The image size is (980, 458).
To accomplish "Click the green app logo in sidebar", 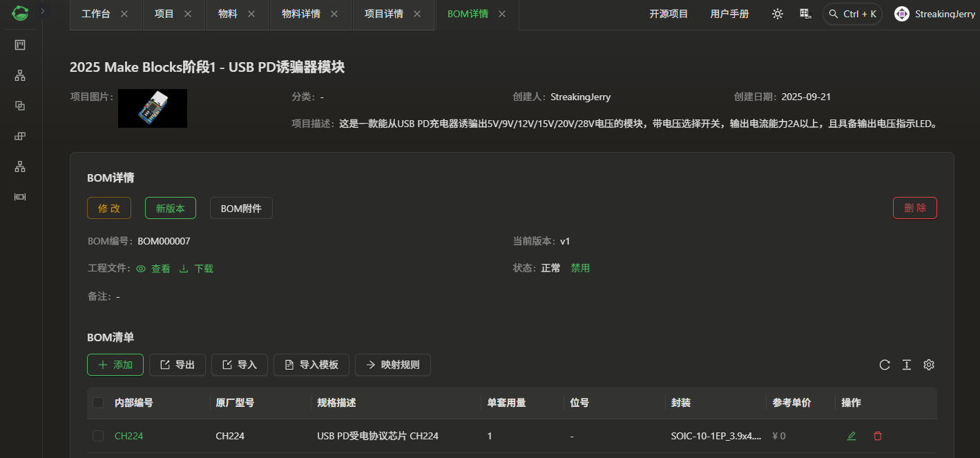I will point(20,12).
